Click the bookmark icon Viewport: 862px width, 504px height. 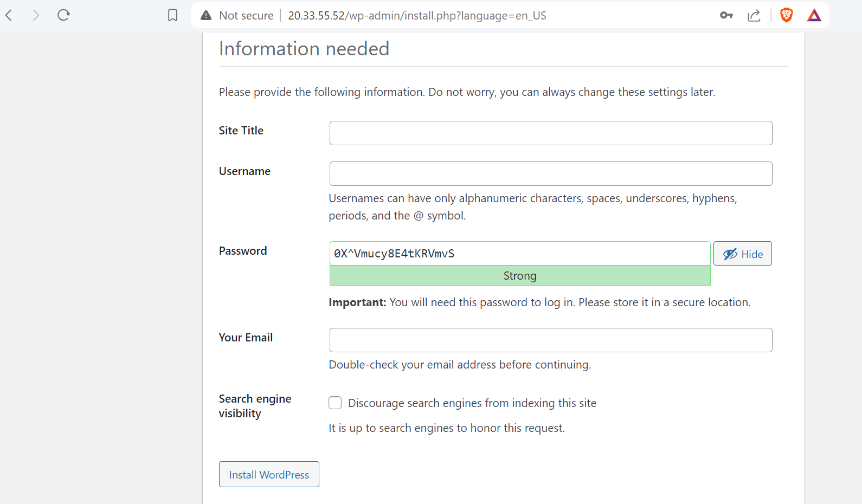coord(172,15)
